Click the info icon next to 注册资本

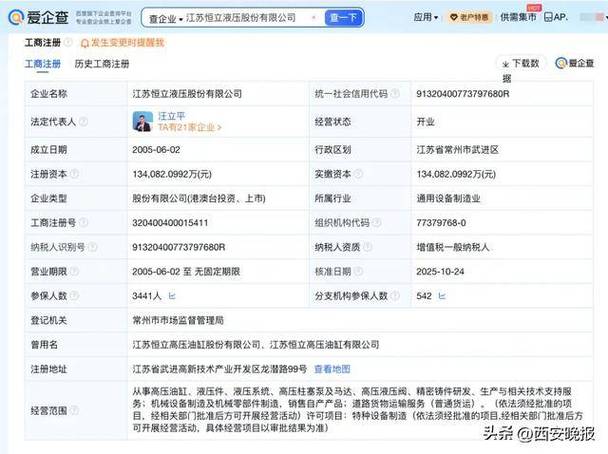click(75, 174)
